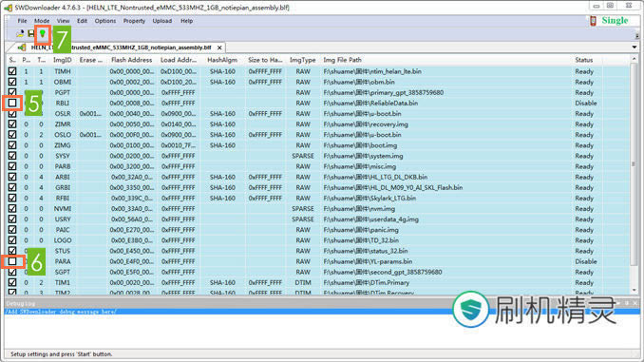Click the Save toolbar icon
Viewport: 644px width, 362px height.
pyautogui.click(x=31, y=33)
